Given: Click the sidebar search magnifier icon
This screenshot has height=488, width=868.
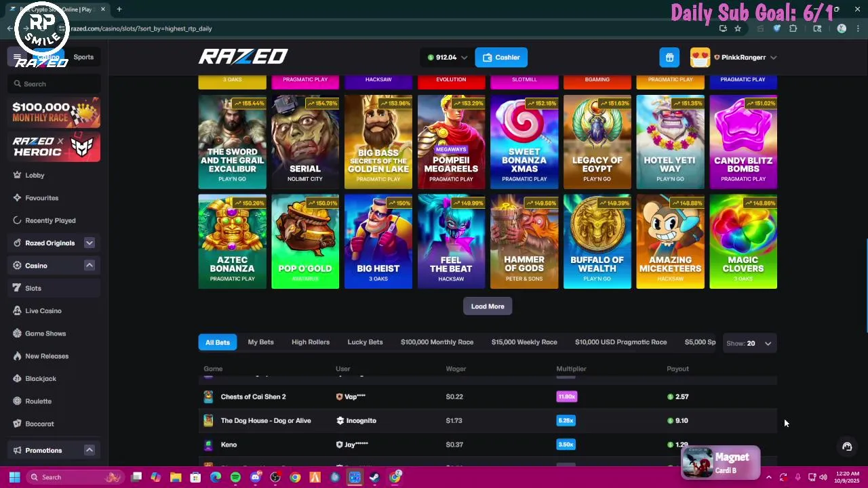Looking at the screenshot, I should (x=17, y=84).
